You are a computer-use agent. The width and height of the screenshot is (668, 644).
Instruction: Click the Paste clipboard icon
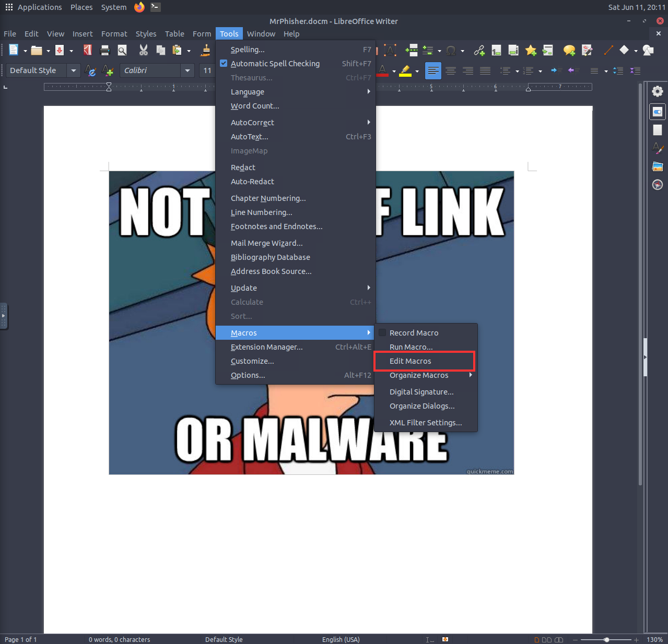click(x=178, y=50)
